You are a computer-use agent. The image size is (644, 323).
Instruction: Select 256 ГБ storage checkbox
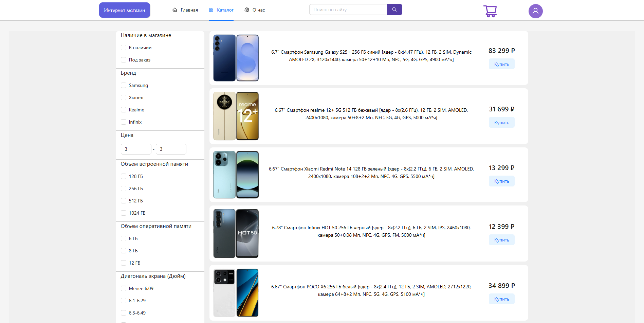(x=124, y=189)
